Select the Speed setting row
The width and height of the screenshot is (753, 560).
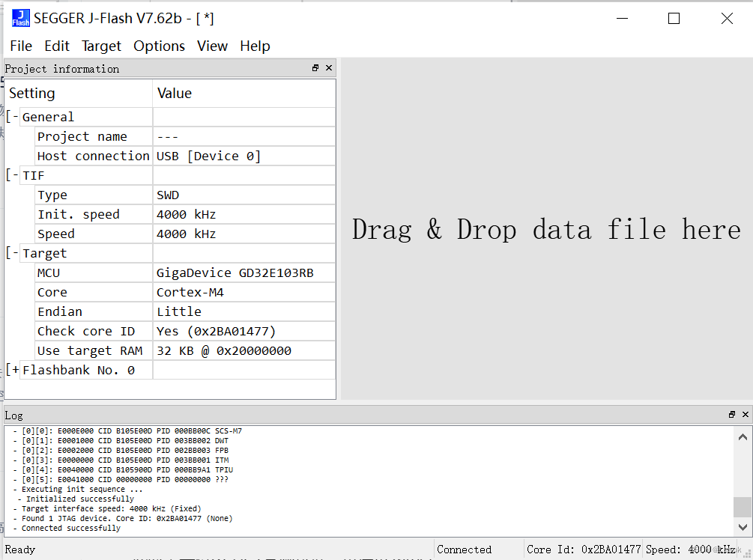(94, 234)
